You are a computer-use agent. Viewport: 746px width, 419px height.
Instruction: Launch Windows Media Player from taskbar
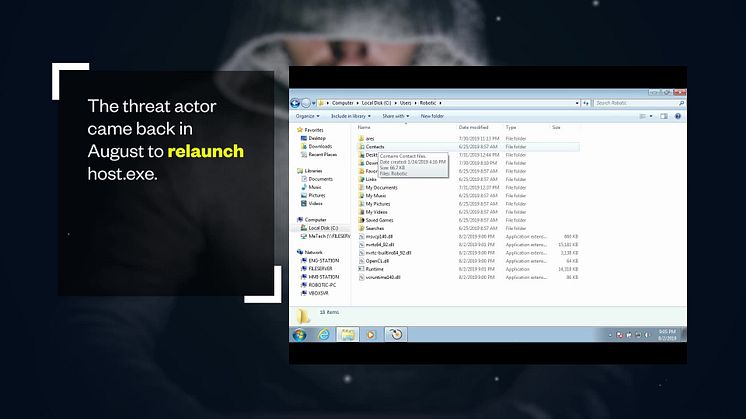click(x=372, y=335)
